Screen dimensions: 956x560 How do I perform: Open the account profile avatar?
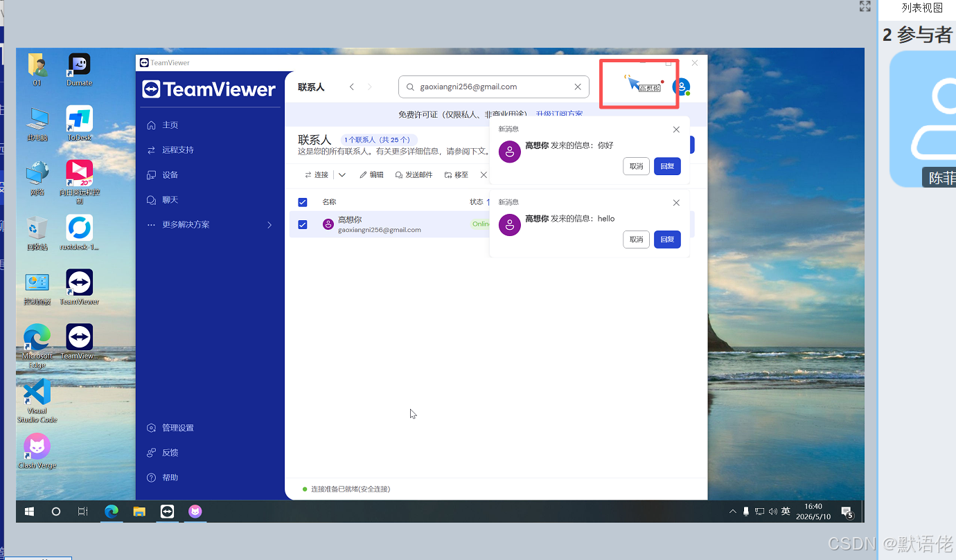(681, 87)
